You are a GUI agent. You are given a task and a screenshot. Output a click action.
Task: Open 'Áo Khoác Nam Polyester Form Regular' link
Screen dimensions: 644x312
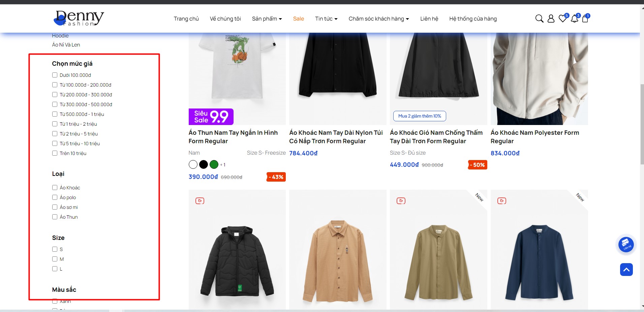click(534, 137)
